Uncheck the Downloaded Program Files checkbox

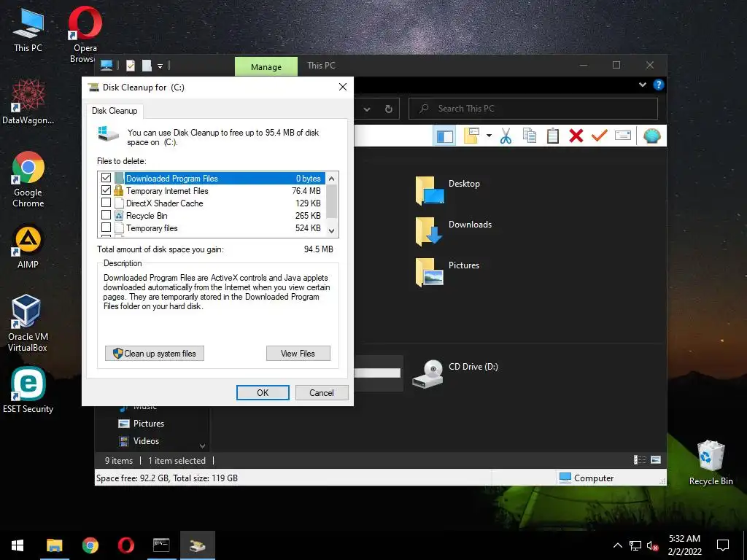pos(107,178)
